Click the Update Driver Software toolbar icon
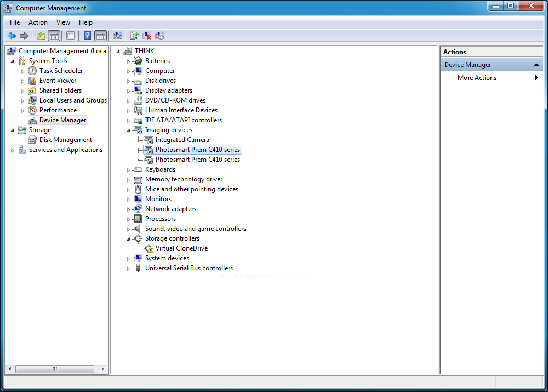The width and height of the screenshot is (548, 392). [x=134, y=36]
